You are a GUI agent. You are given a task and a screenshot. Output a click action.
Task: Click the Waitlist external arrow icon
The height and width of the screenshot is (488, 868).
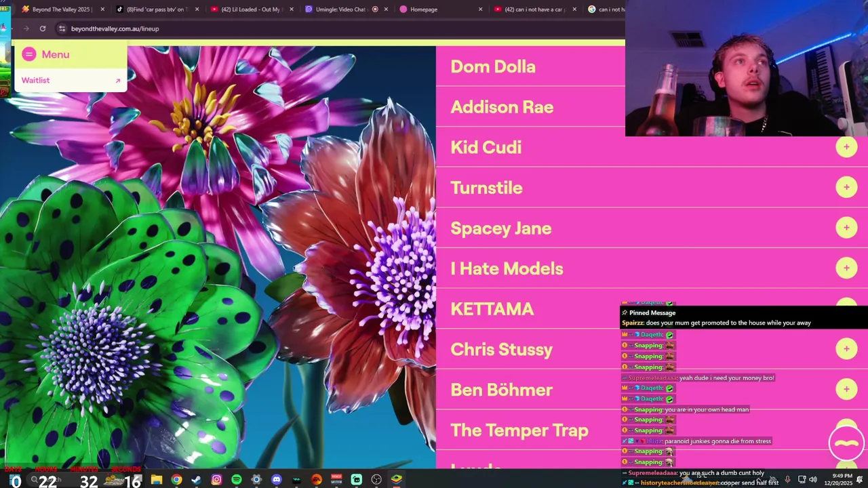click(117, 81)
